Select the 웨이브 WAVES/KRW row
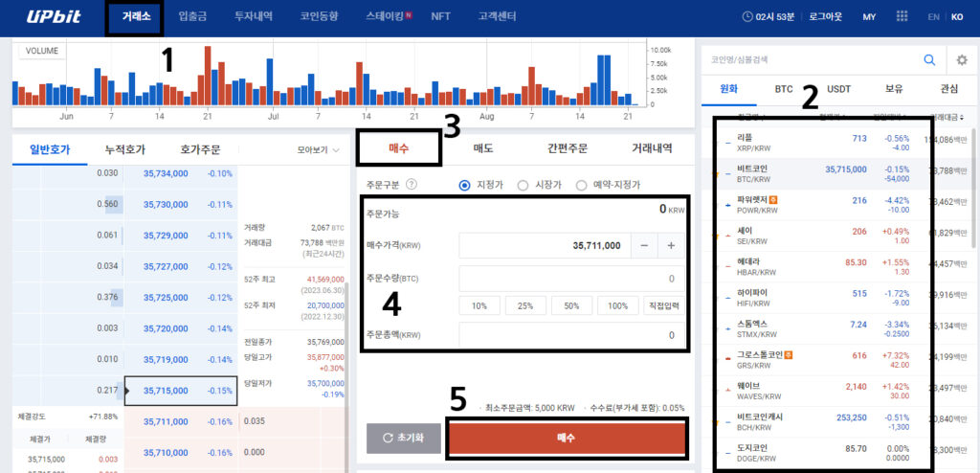 (x=835, y=391)
